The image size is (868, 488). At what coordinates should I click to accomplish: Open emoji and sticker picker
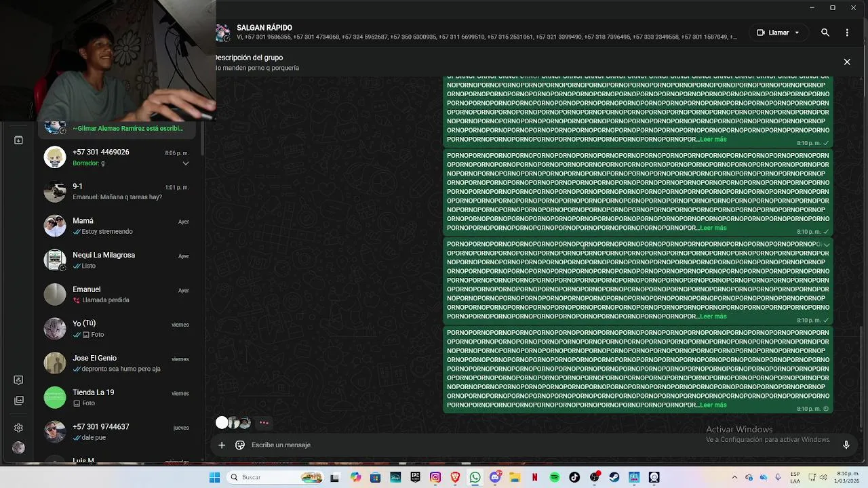click(x=240, y=445)
